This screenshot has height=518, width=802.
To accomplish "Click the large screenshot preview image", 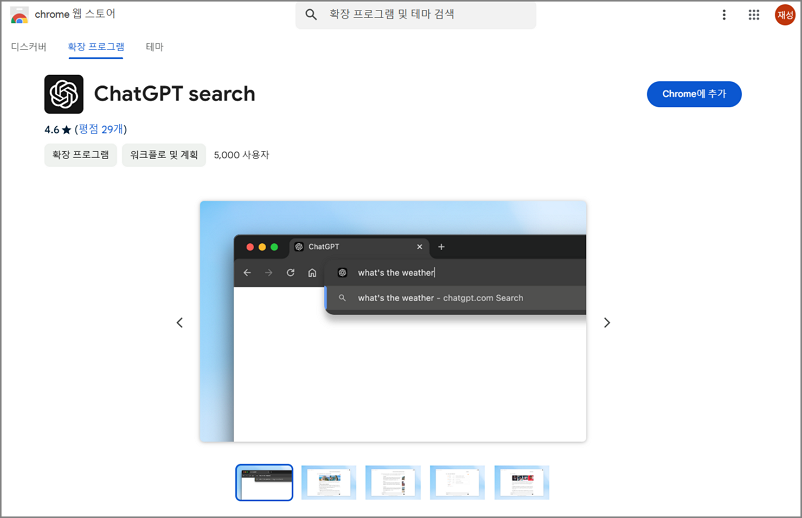I will click(x=393, y=321).
